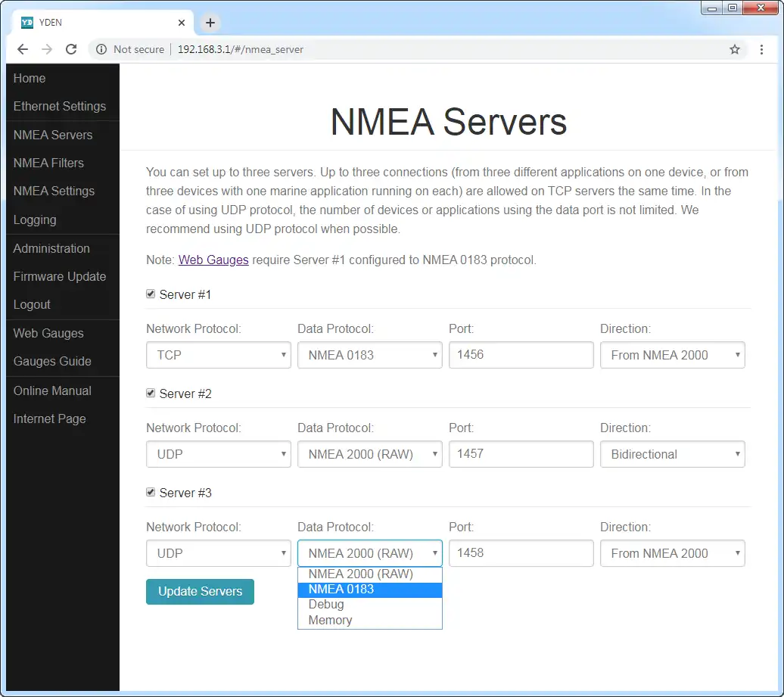Open the Chrome three-dot menu
The image size is (784, 697).
(x=762, y=48)
